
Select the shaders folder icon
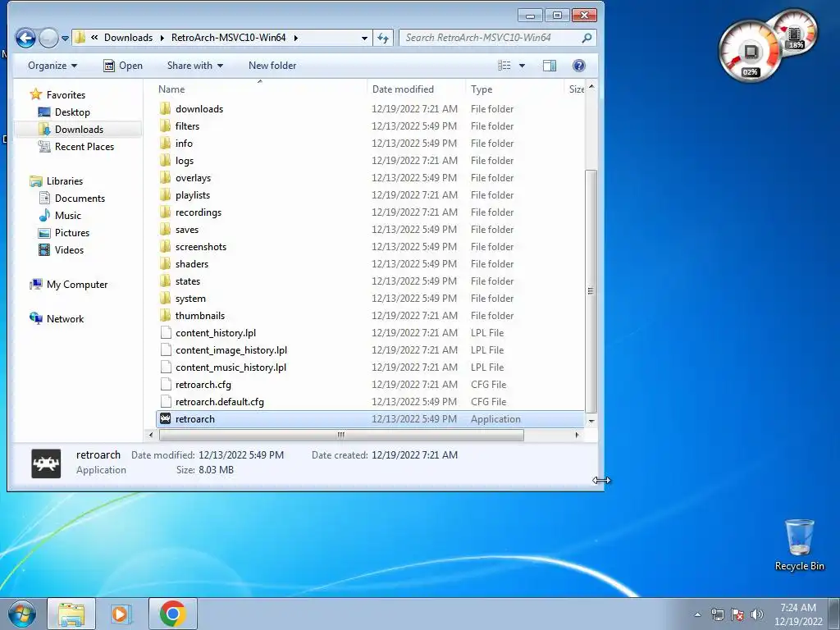click(166, 263)
